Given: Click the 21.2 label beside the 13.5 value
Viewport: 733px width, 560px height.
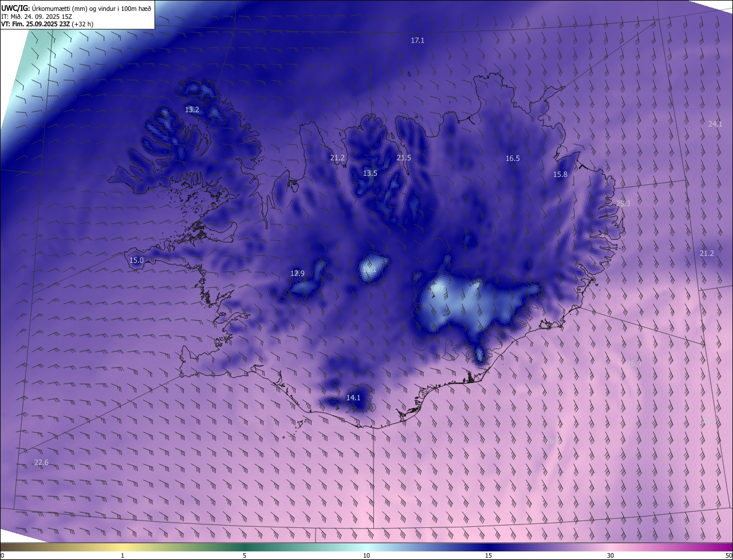Looking at the screenshot, I should (x=338, y=157).
